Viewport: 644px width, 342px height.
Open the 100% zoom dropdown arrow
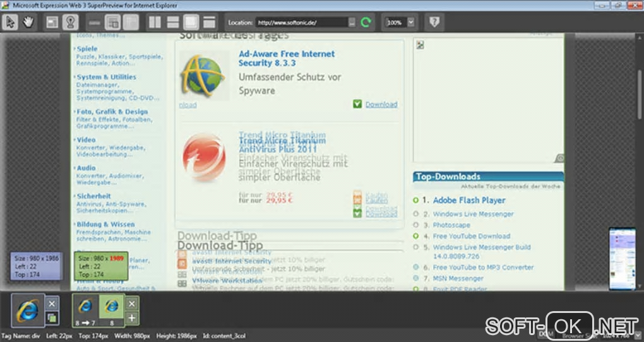tap(411, 22)
